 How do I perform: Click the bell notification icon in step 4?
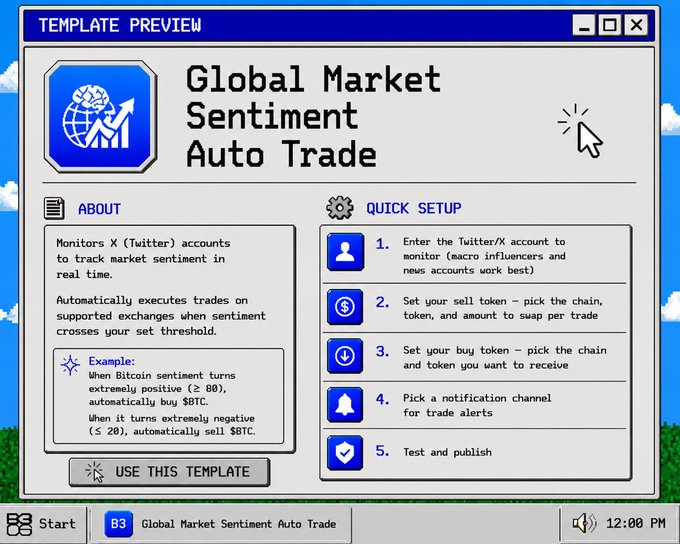pyautogui.click(x=345, y=405)
